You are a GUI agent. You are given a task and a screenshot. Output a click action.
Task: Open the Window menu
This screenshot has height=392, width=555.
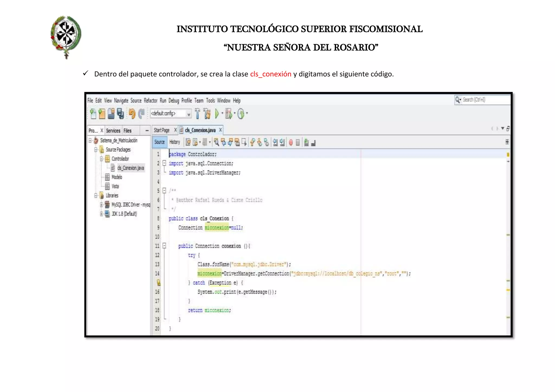(x=224, y=101)
